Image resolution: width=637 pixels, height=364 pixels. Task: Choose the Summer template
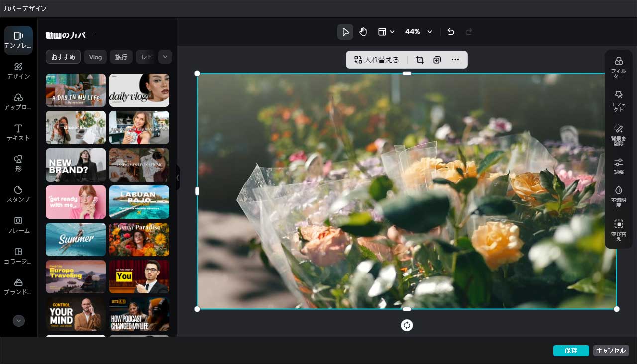tap(76, 239)
